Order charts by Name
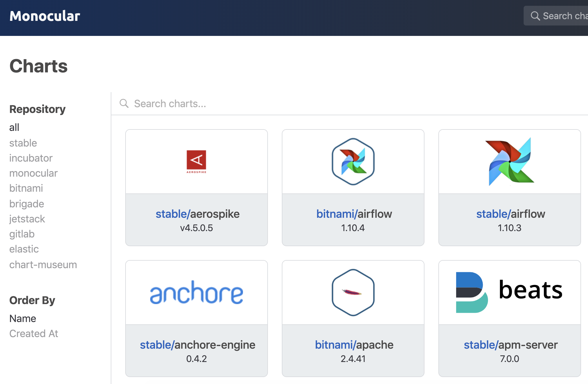Viewport: 588px width, 384px height. (x=23, y=319)
